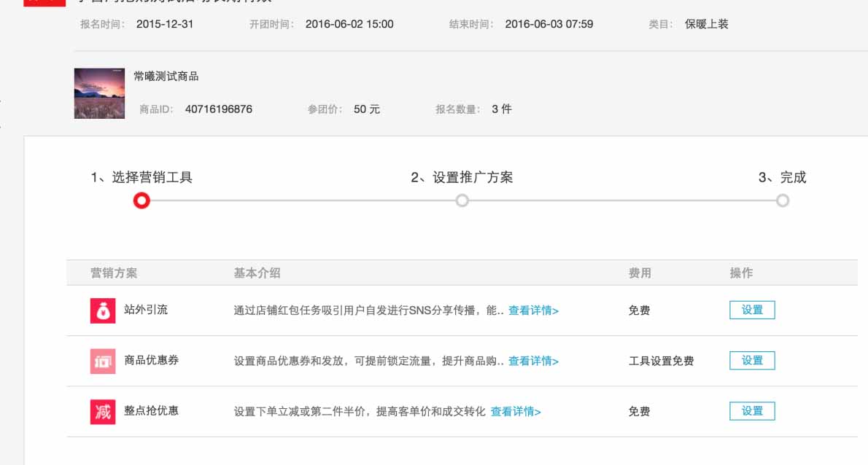Click the 商品优惠券 pink coupon icon
868x465 pixels.
pos(103,361)
